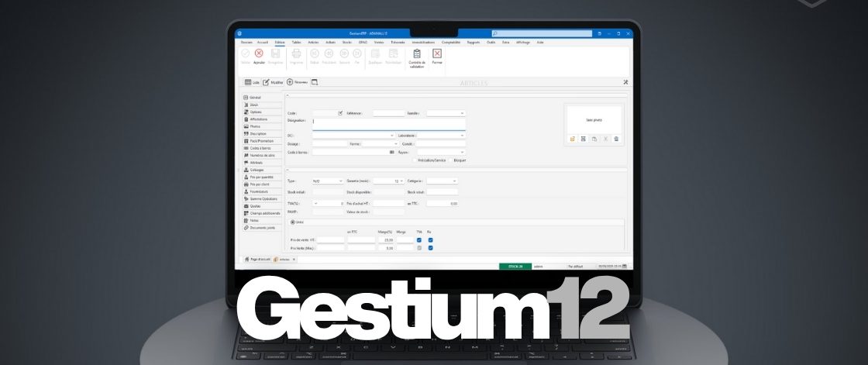Click the trash icon under the photo box
The width and height of the screenshot is (868, 365).
coord(616,139)
